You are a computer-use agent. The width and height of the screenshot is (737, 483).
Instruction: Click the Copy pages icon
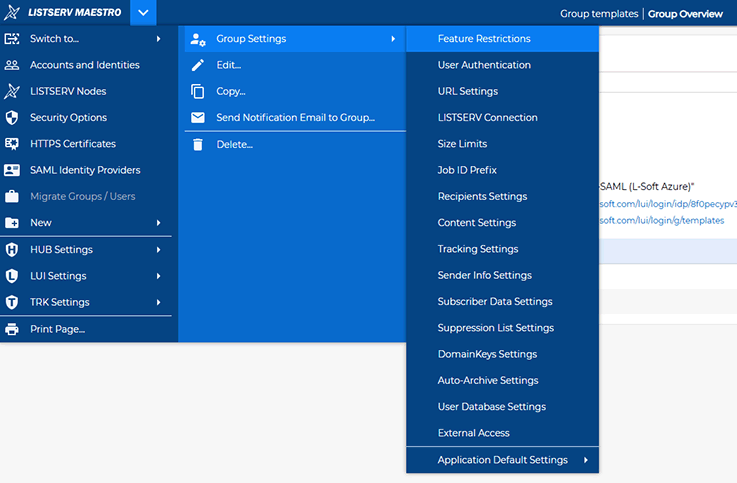click(198, 91)
